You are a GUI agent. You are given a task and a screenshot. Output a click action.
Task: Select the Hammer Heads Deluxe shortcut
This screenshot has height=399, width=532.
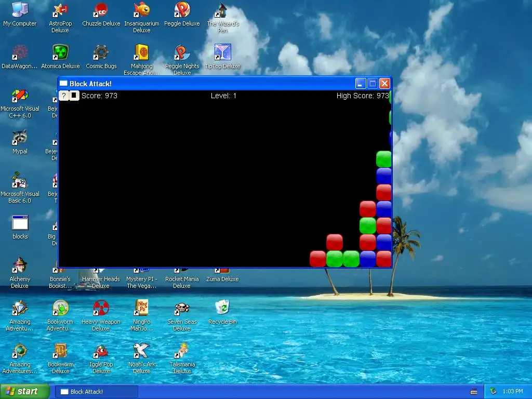tap(101, 278)
